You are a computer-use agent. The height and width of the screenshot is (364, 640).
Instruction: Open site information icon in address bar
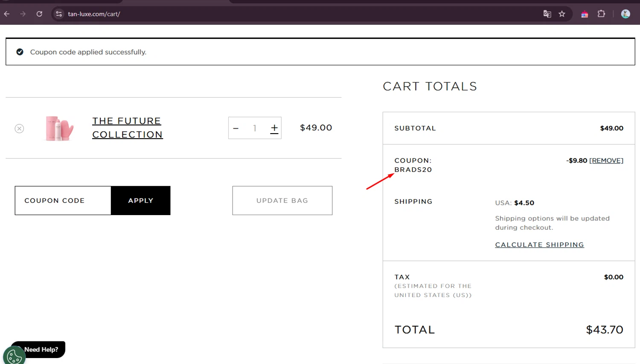[x=59, y=14]
